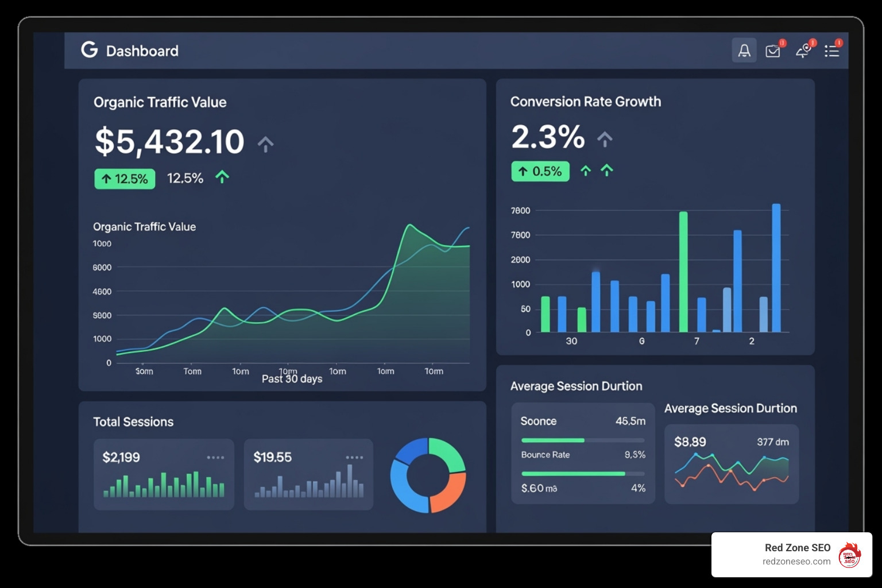882x588 pixels.
Task: Click the tallest blue bar in conversion chart
Action: [776, 268]
